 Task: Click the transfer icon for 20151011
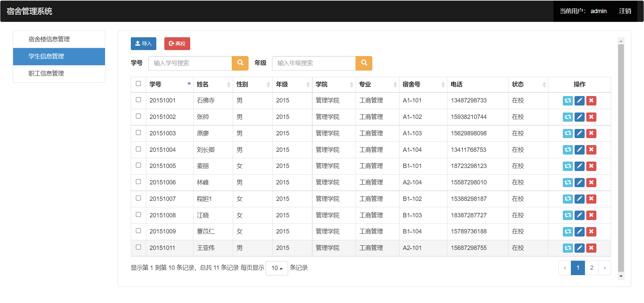click(x=568, y=248)
